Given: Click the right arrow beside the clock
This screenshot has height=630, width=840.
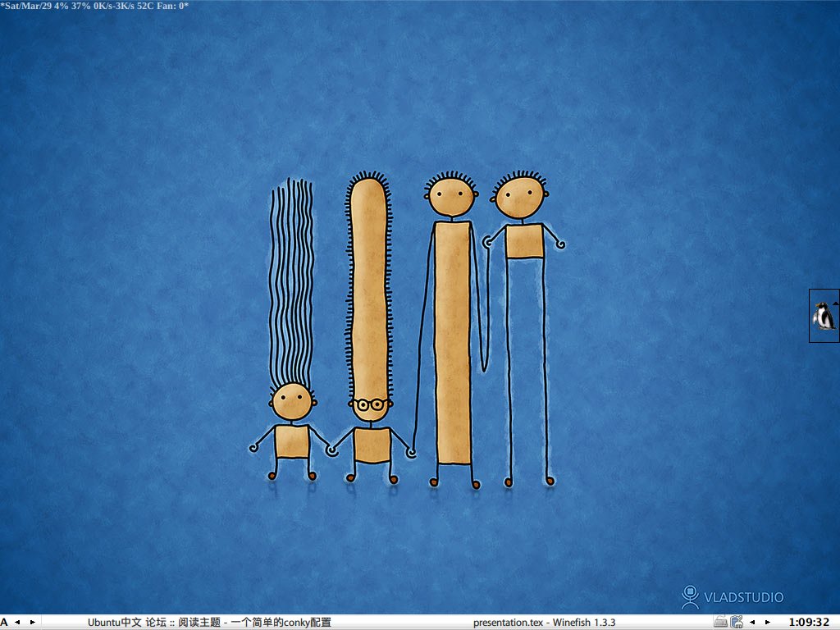Looking at the screenshot, I should pos(768,622).
